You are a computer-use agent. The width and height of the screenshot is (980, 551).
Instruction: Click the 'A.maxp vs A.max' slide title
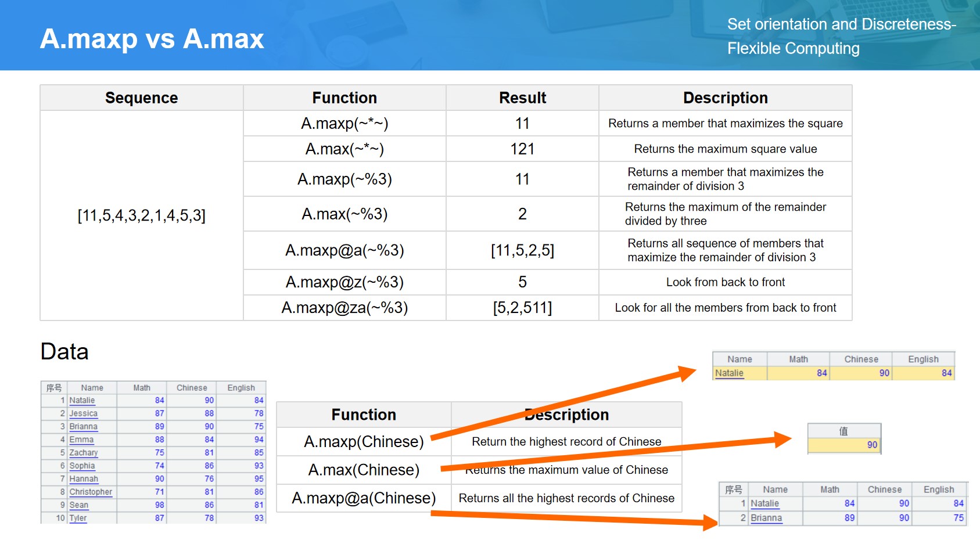(152, 39)
